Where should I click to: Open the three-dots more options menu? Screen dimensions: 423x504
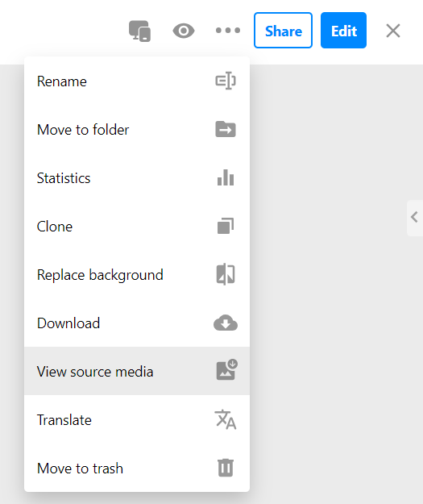pos(228,31)
